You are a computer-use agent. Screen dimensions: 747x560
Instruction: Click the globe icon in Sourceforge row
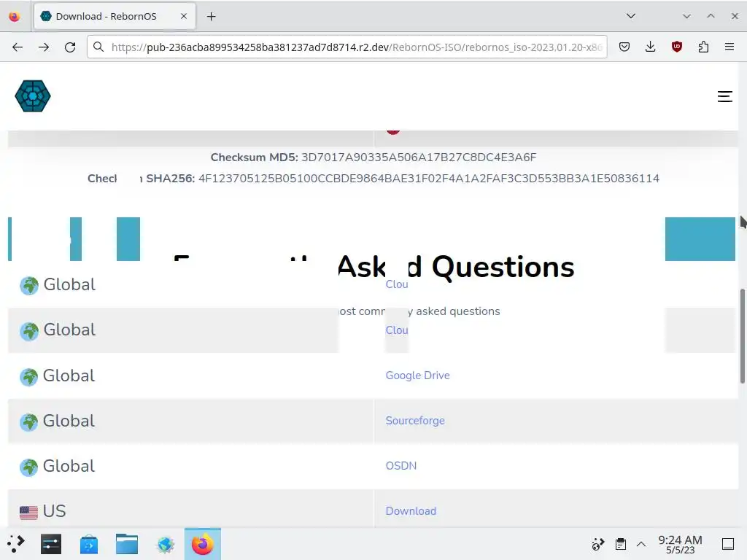[x=28, y=422]
